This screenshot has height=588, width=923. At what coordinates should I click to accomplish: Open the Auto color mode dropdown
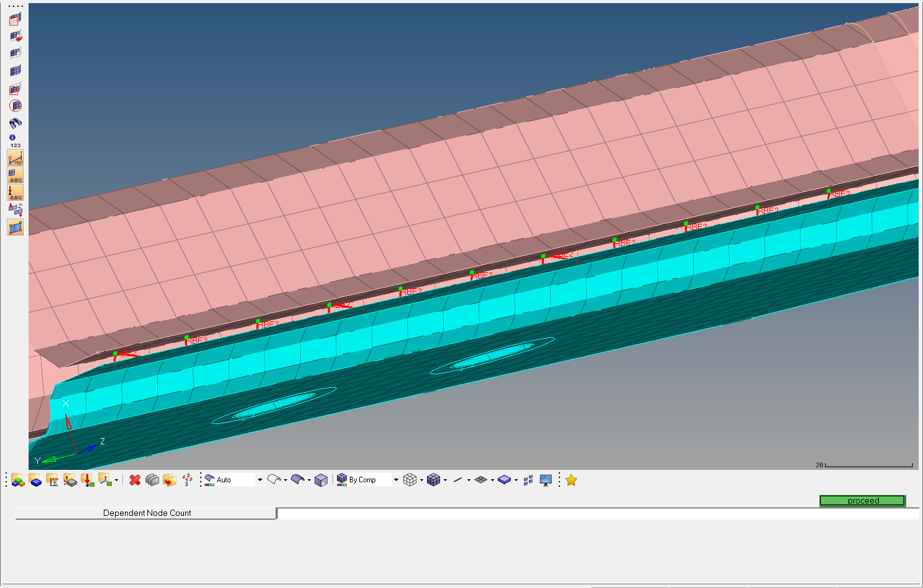260,480
